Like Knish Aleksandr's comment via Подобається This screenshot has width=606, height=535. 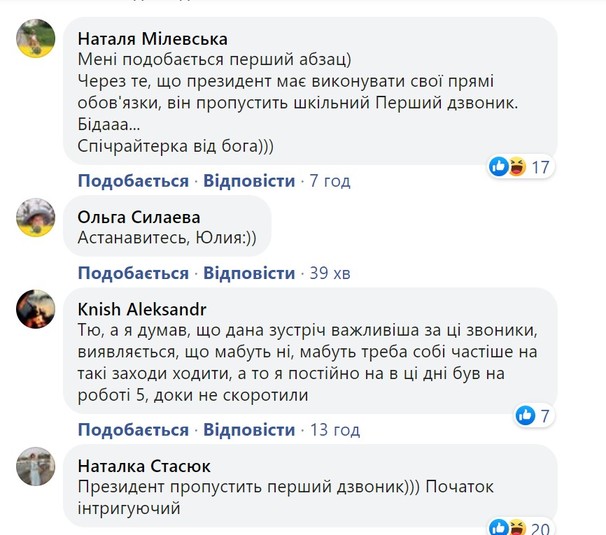click(x=133, y=430)
